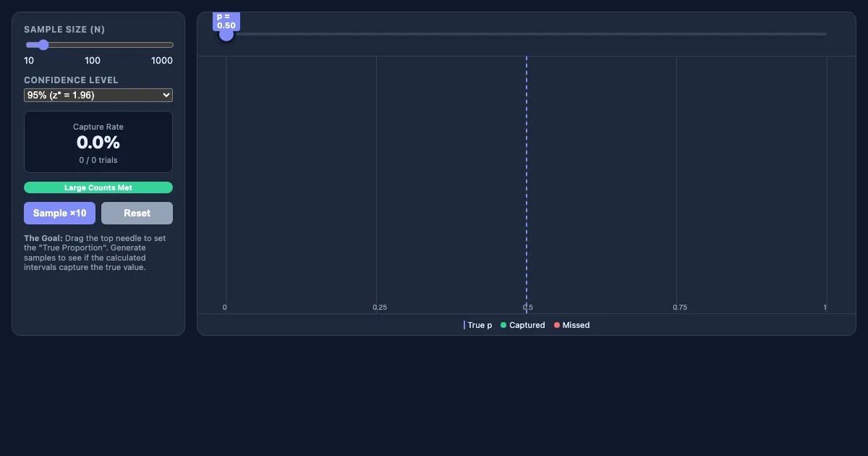868x456 pixels.
Task: Click the "Missed" legend text
Action: 576,325
